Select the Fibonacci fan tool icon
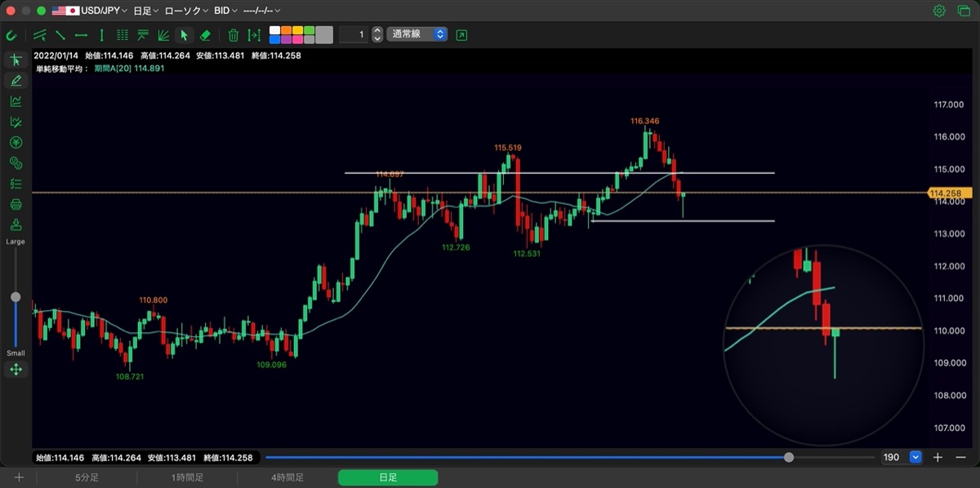 (x=163, y=35)
